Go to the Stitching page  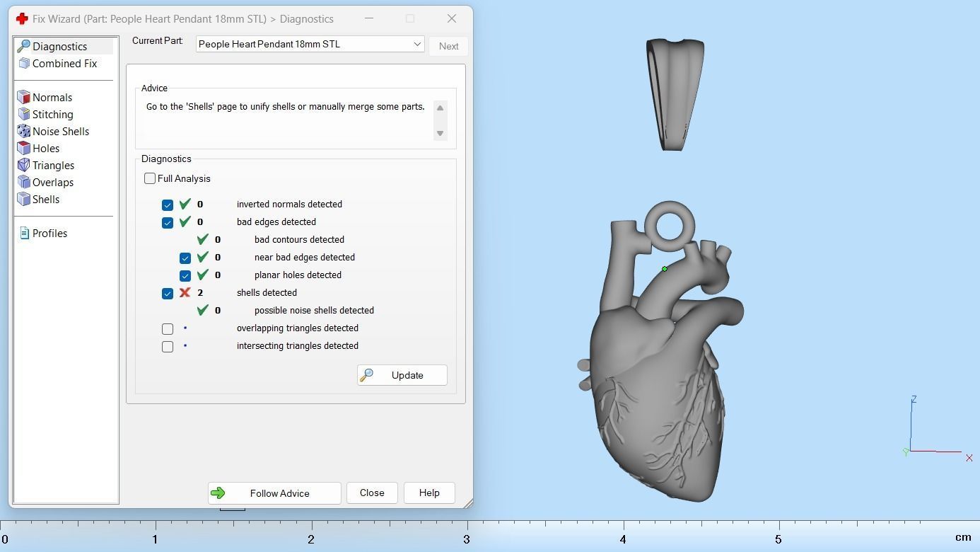pos(53,114)
